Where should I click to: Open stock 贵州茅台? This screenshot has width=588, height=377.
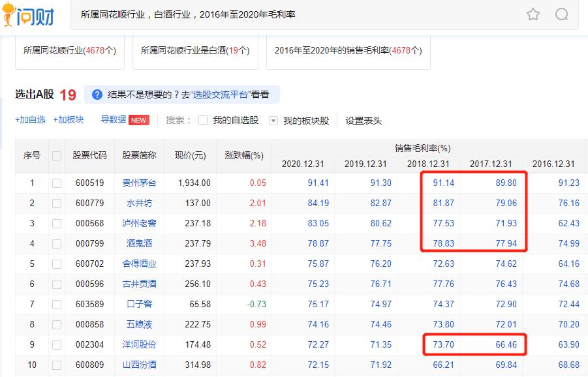click(x=139, y=183)
